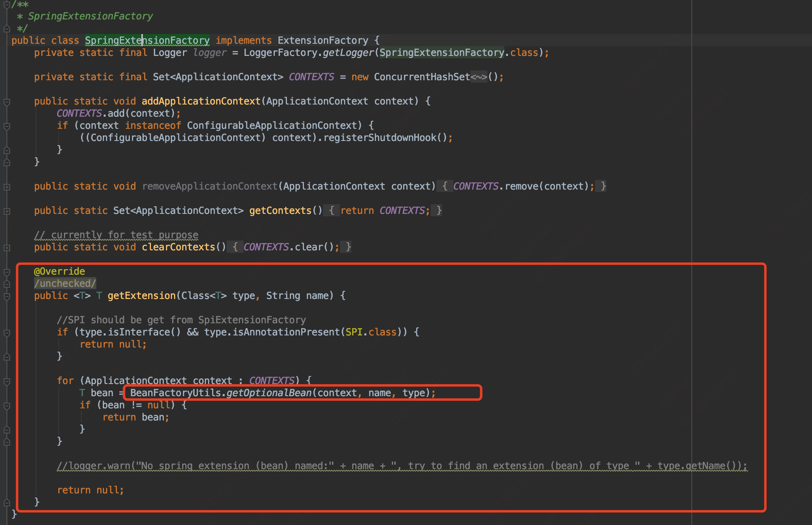Click the commented-out logger.warn line
Image resolution: width=812 pixels, height=525 pixels.
[x=402, y=466]
